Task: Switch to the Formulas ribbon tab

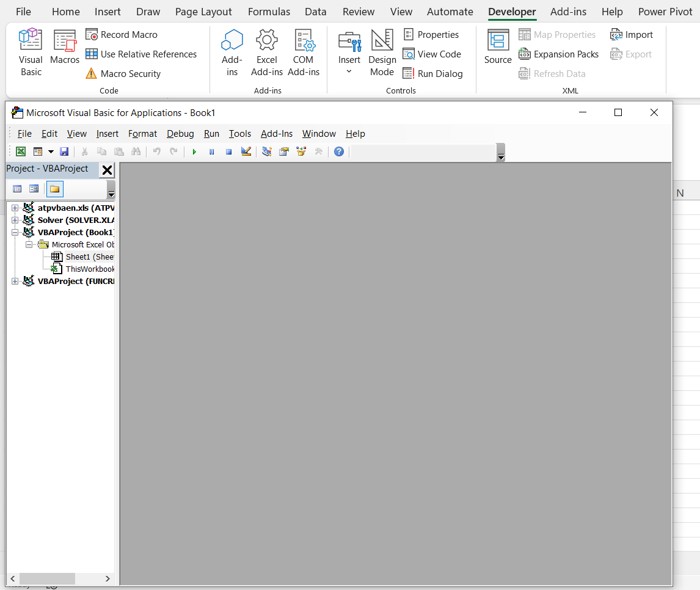Action: [x=269, y=11]
